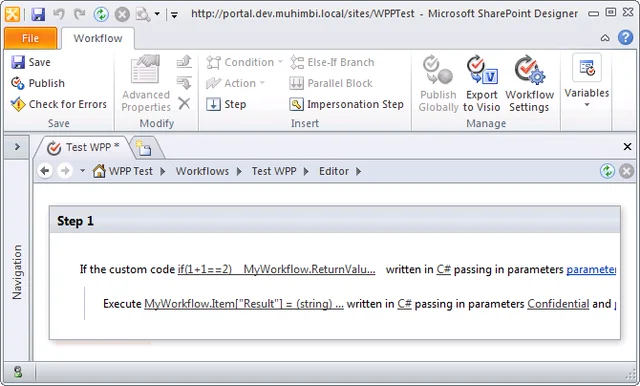Select the Workflows breadcrumb item
Screen dimensions: 640x386
point(202,171)
